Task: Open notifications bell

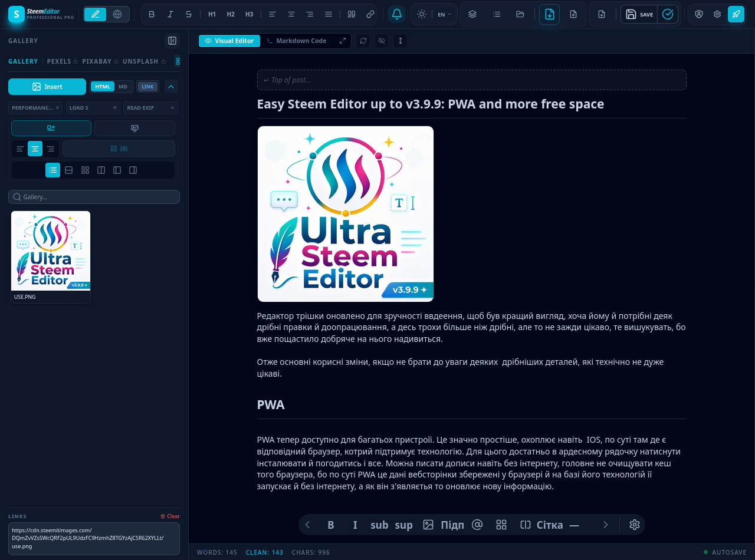Action: [x=397, y=14]
